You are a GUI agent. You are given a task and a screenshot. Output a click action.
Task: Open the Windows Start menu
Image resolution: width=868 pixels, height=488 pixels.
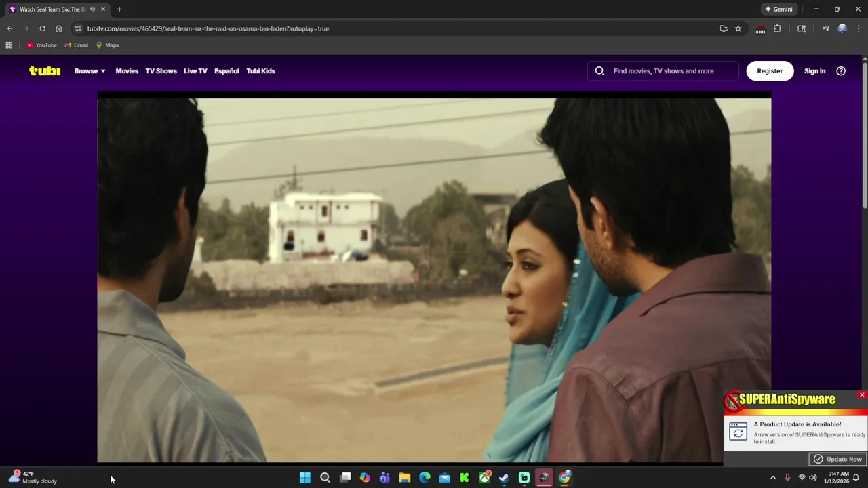(x=305, y=478)
